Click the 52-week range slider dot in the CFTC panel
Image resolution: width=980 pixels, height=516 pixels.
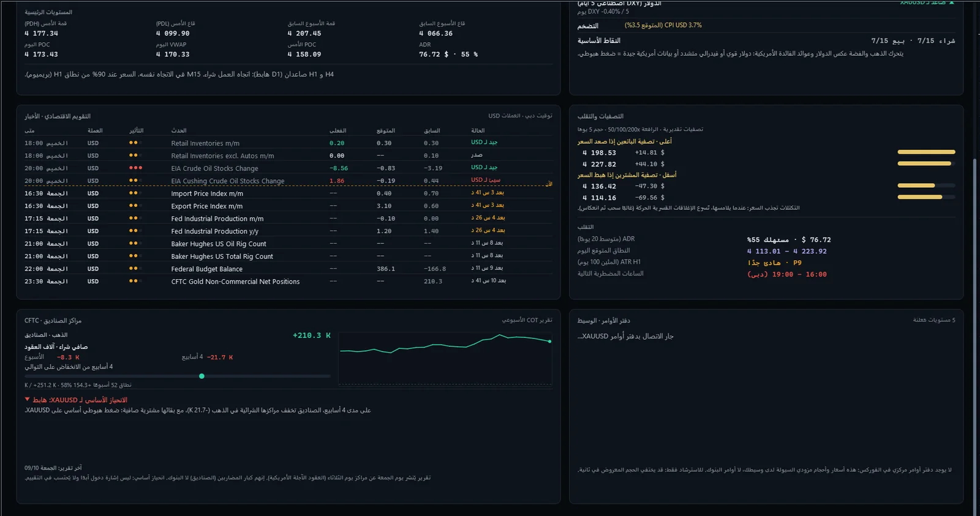202,376
